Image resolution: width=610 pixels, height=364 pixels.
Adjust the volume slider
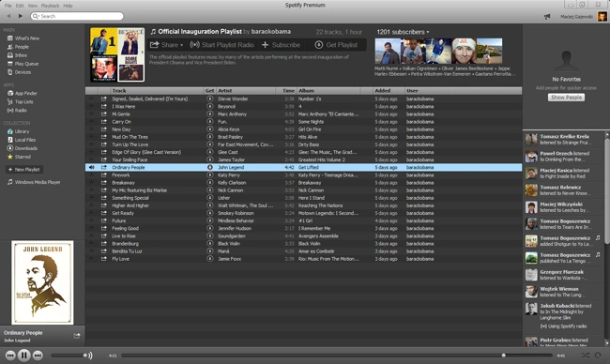pos(69,355)
